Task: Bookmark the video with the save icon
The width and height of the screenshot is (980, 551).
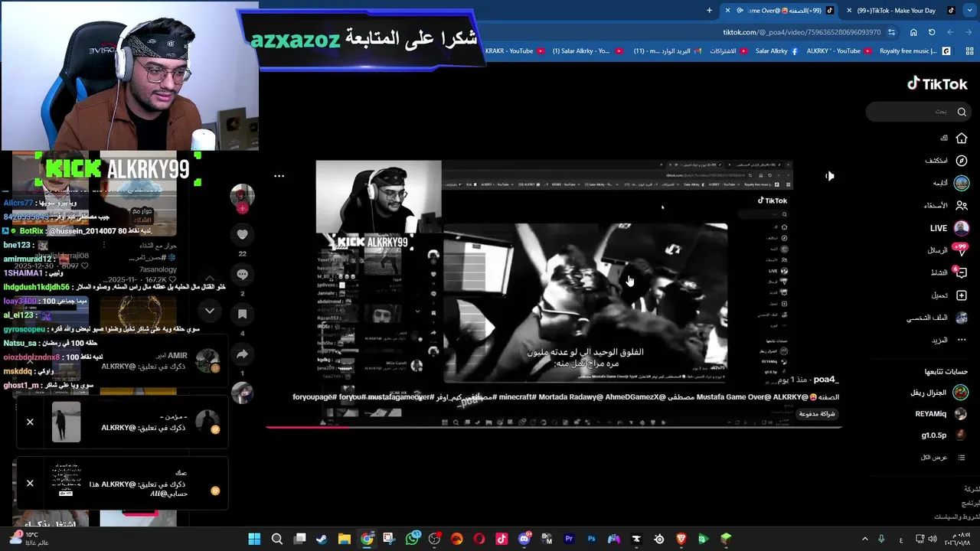Action: 242,314
